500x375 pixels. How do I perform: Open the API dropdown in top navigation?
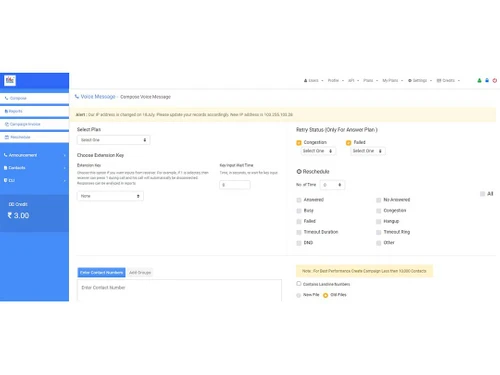(353, 81)
